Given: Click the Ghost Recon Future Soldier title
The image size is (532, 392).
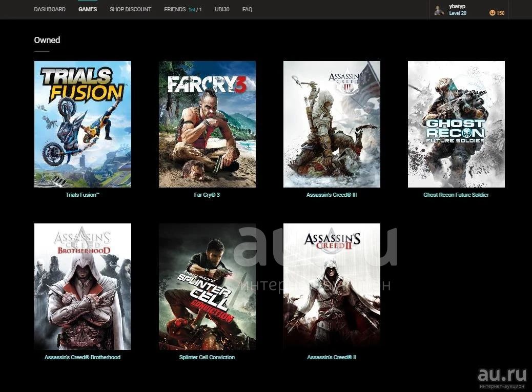Looking at the screenshot, I should click(456, 195).
